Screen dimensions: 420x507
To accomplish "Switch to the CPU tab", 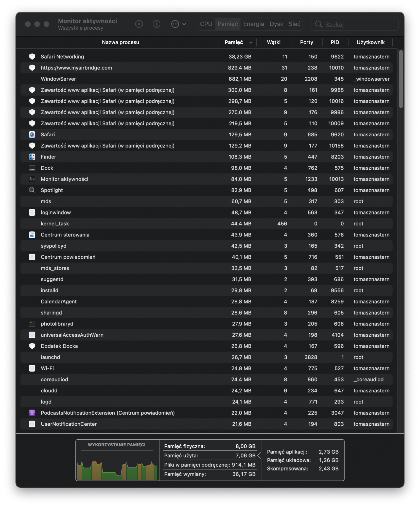I will point(206,24).
